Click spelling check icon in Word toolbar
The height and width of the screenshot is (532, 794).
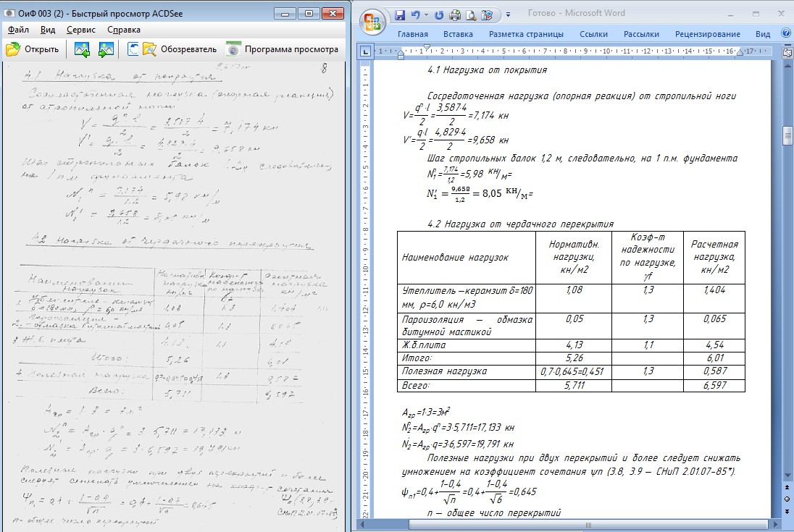(x=487, y=15)
